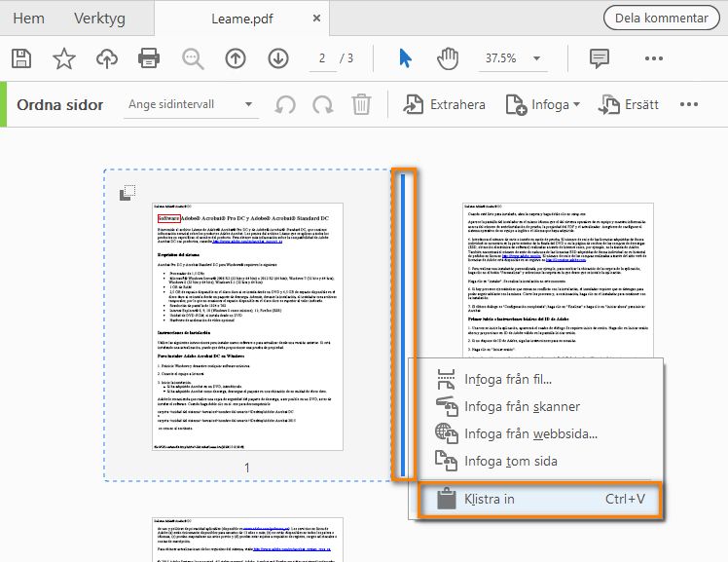Open the Ange sidintervall dropdown
Screen dimensions: 728x562
(x=191, y=104)
